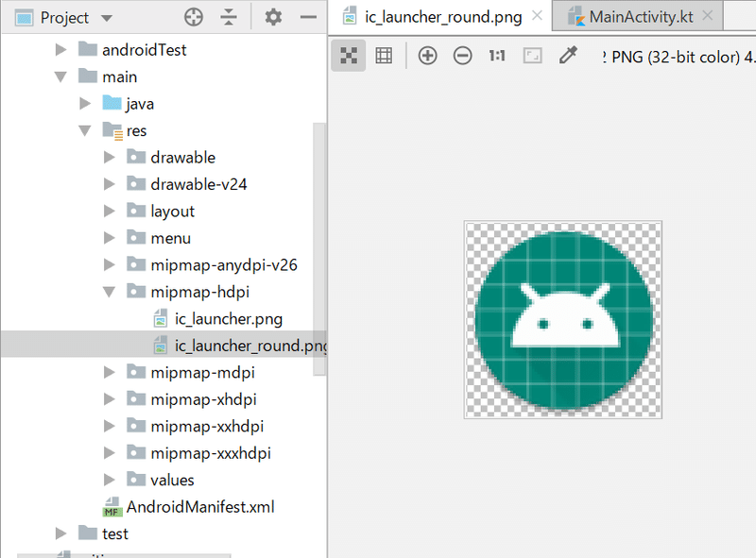Click the project tree vertical scrollbar
Screen dimensions: 756x558
[319, 248]
